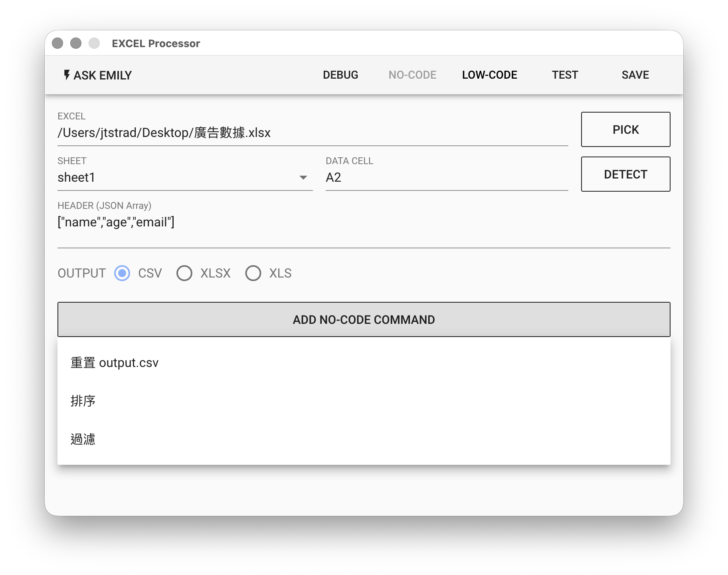This screenshot has width=728, height=575.
Task: Switch to LOW-CODE mode
Action: (489, 75)
